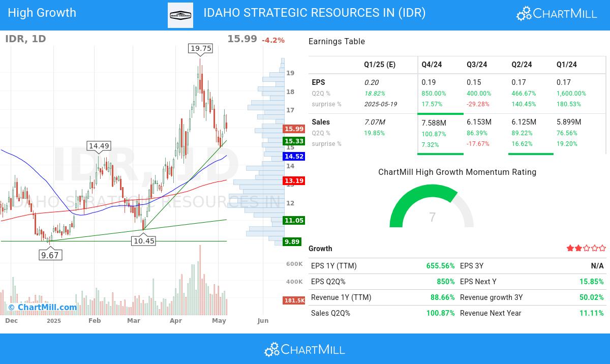Click the ChartMill gear logo in footer
610x364 pixels.
(x=272, y=350)
